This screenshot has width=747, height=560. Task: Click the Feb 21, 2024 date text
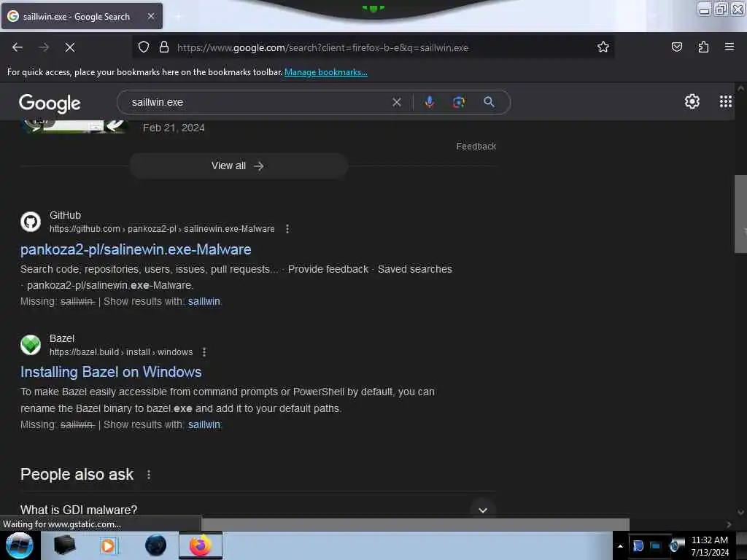pyautogui.click(x=174, y=128)
